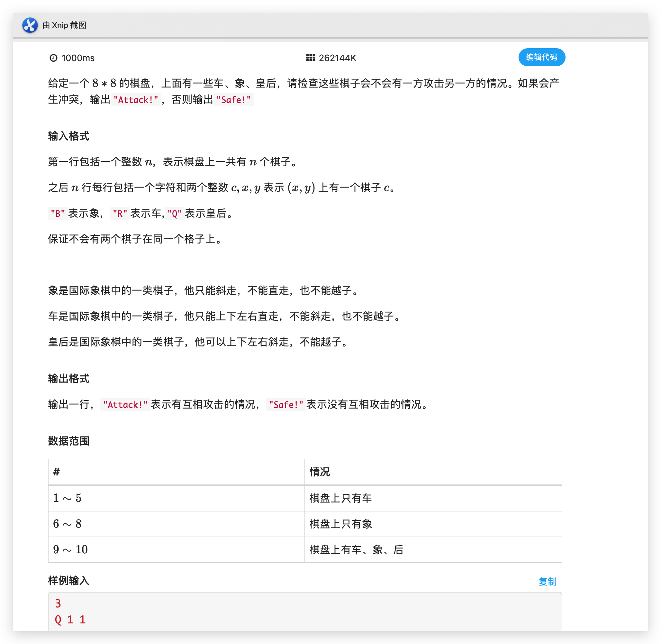
Task: Select the sample input line "Q 1 1"
Action: coord(70,620)
